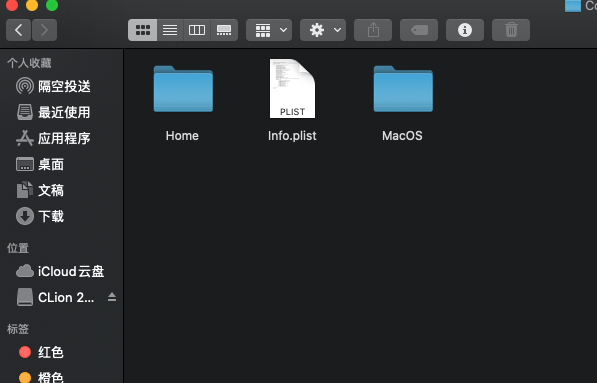Image resolution: width=597 pixels, height=383 pixels.
Task: Click the Share toolbar button
Action: point(373,30)
